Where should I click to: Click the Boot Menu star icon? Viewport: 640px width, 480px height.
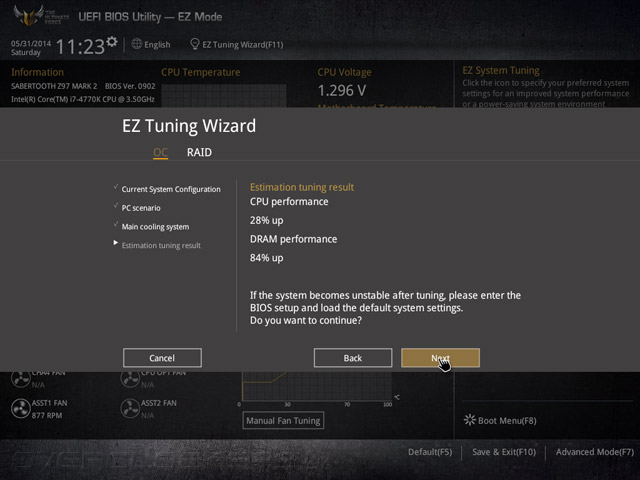point(470,420)
